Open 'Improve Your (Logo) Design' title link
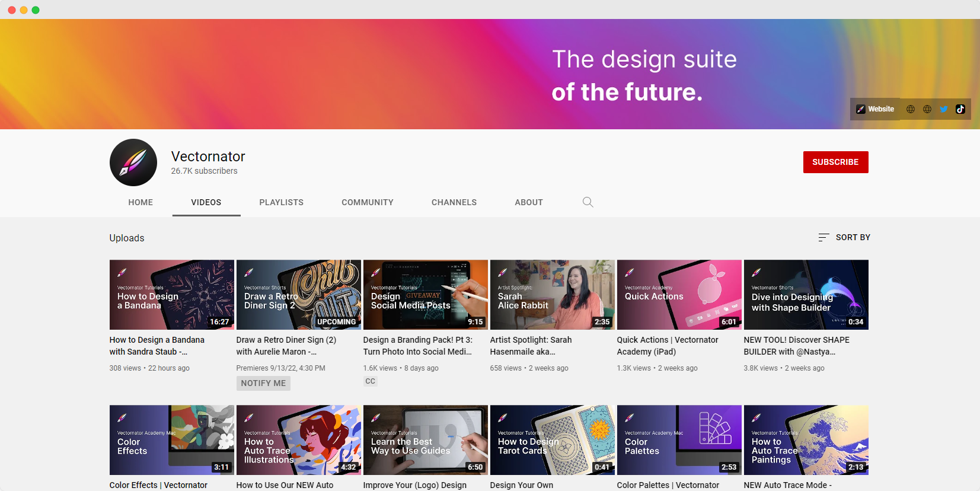The height and width of the screenshot is (491, 980). (415, 485)
